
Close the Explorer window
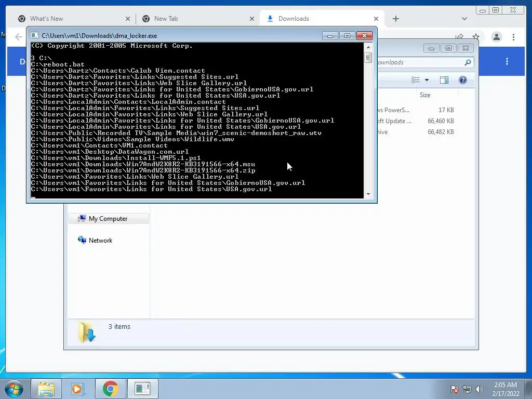tap(465, 48)
